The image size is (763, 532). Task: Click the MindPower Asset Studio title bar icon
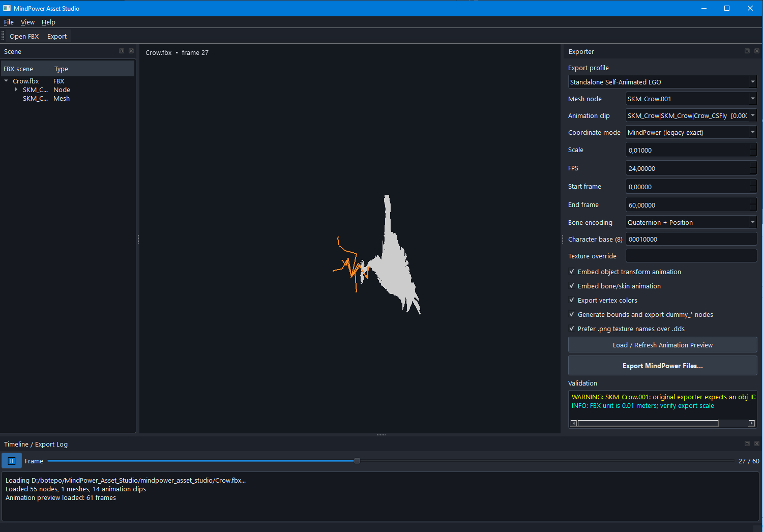click(7, 8)
